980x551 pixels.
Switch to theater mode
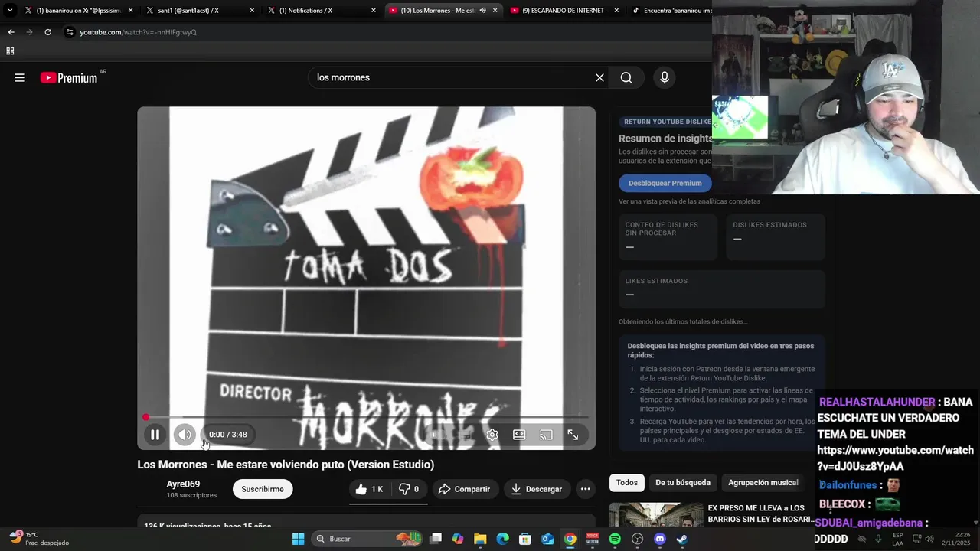click(519, 435)
